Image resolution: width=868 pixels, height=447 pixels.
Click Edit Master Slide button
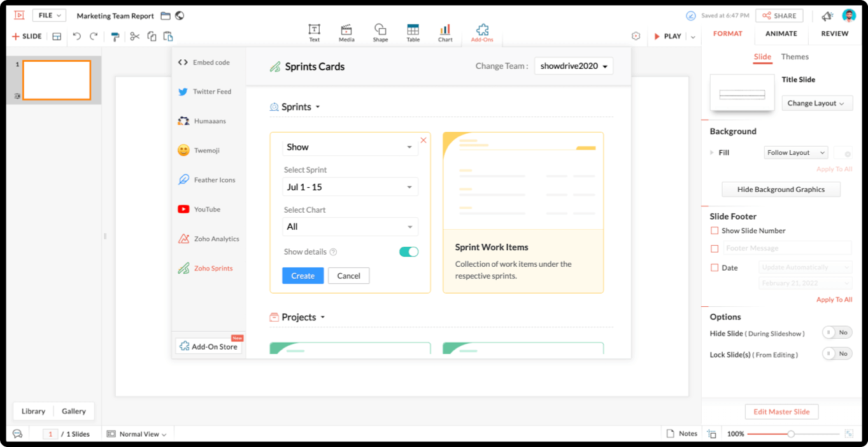(x=781, y=412)
